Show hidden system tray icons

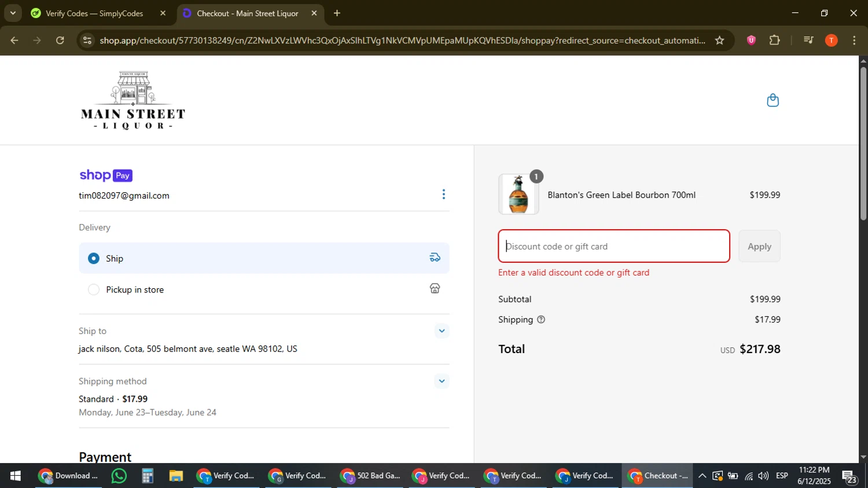(702, 476)
